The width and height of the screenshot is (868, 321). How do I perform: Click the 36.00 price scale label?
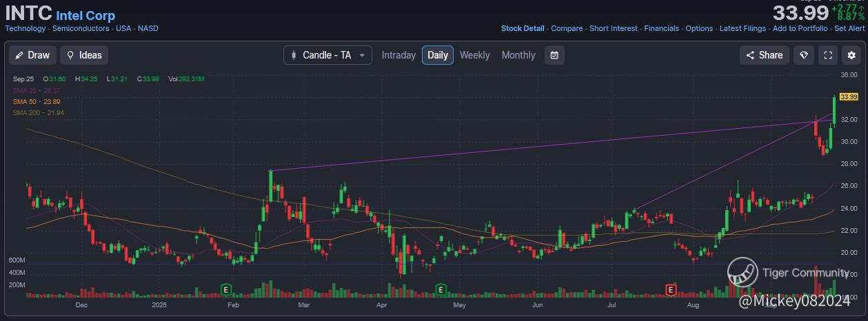tap(849, 74)
